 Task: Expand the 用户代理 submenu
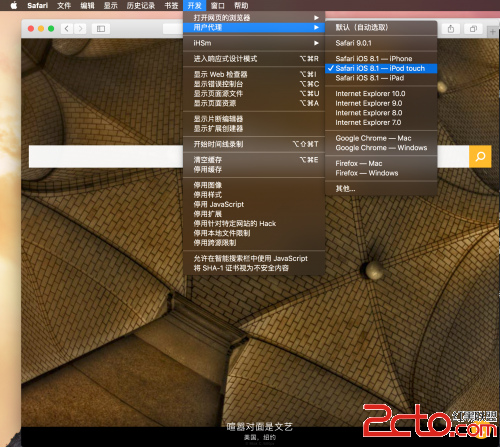tap(254, 27)
